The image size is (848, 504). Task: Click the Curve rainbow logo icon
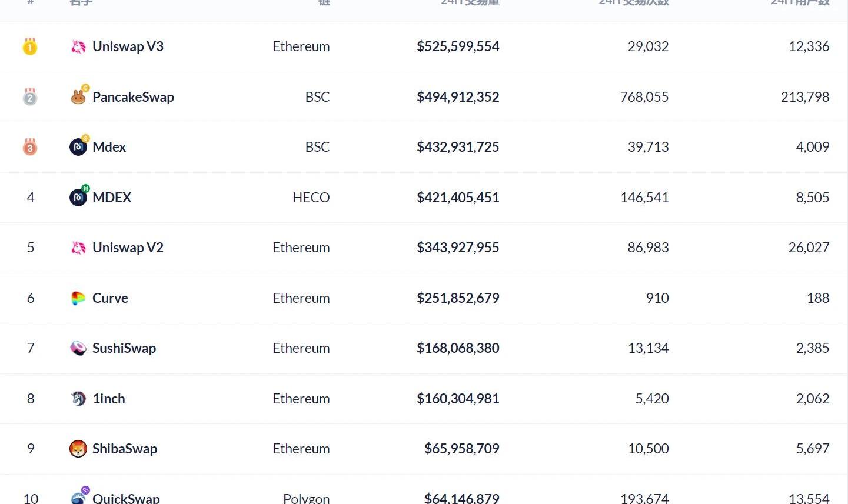78,298
